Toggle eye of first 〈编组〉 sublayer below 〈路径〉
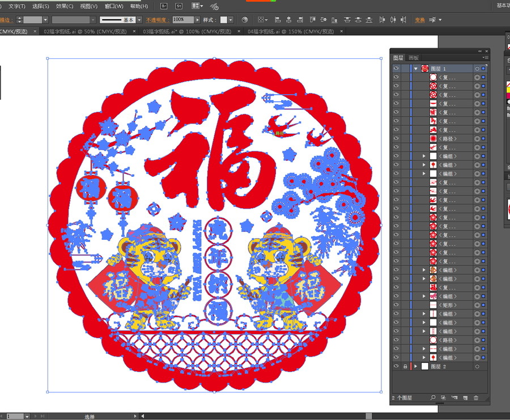 pos(396,156)
